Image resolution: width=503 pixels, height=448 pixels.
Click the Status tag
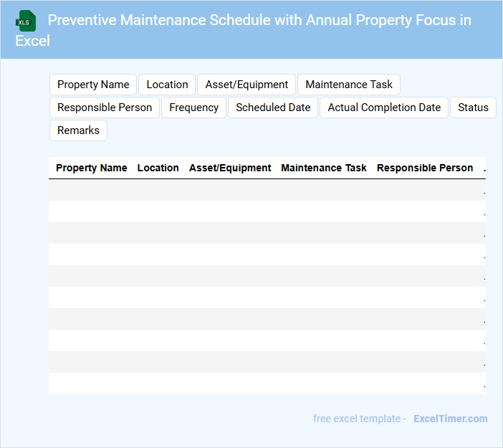coord(473,108)
